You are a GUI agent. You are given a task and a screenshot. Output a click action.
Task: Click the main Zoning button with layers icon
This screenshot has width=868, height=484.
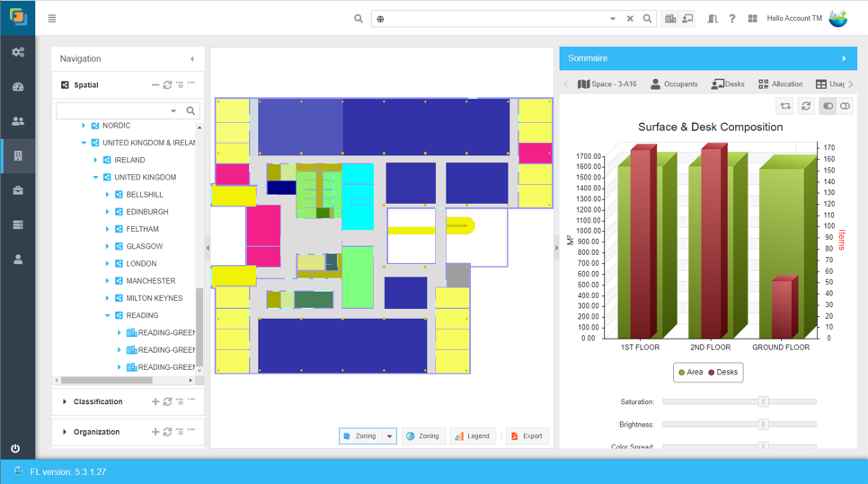(x=360, y=436)
